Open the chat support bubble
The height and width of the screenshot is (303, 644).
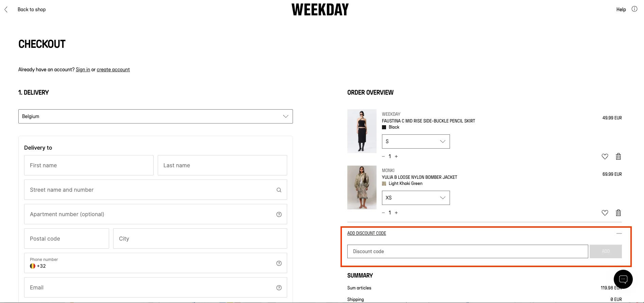(623, 279)
